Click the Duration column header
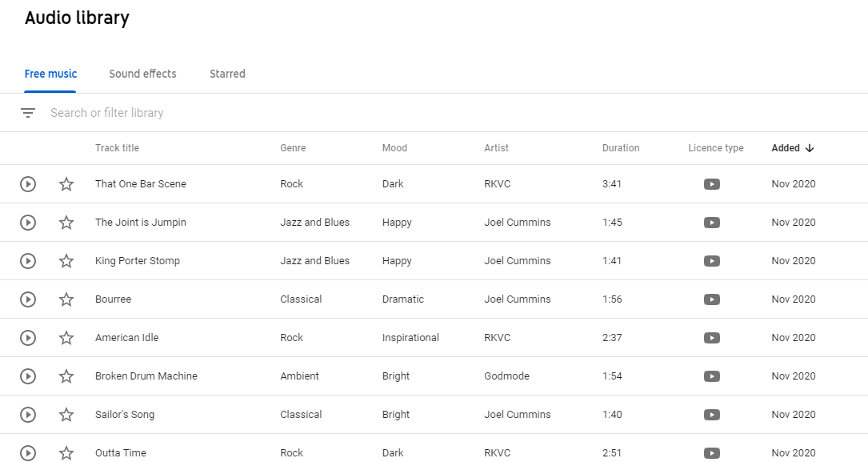 point(621,148)
